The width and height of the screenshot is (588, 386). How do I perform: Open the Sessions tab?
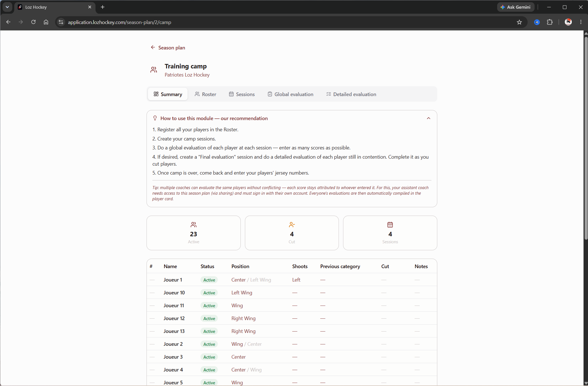(x=242, y=94)
